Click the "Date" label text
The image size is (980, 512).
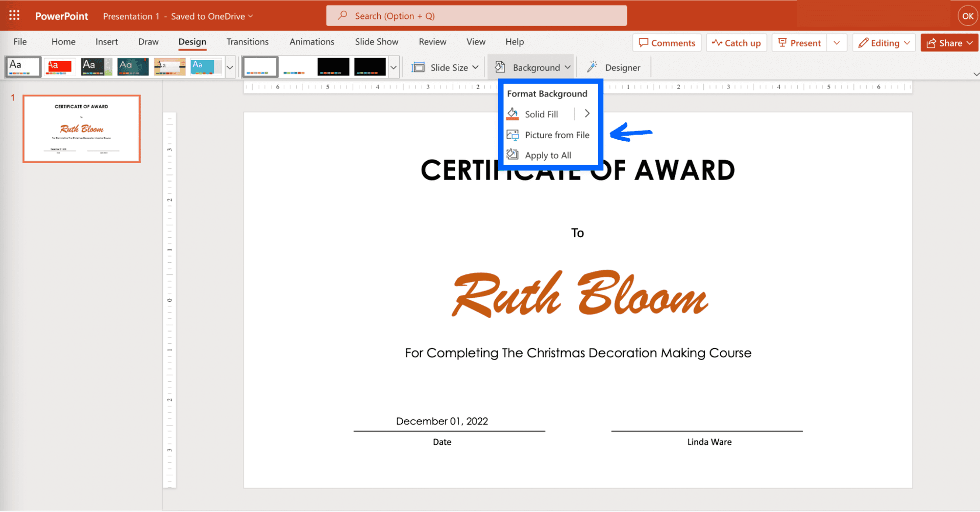(x=442, y=442)
